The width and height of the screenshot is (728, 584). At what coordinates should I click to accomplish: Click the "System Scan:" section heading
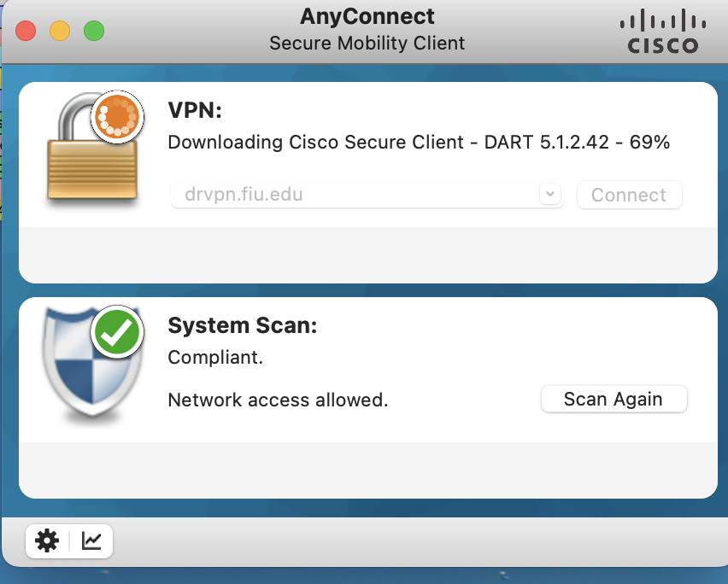[x=242, y=325]
